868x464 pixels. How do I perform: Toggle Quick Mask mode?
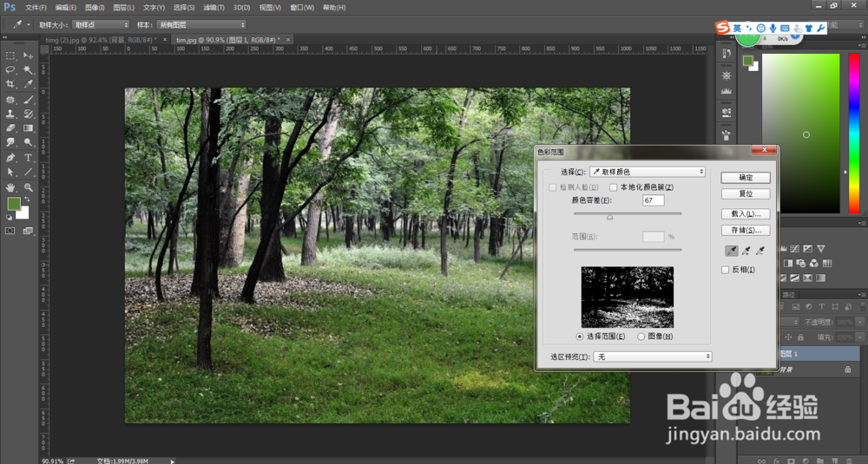[x=10, y=232]
